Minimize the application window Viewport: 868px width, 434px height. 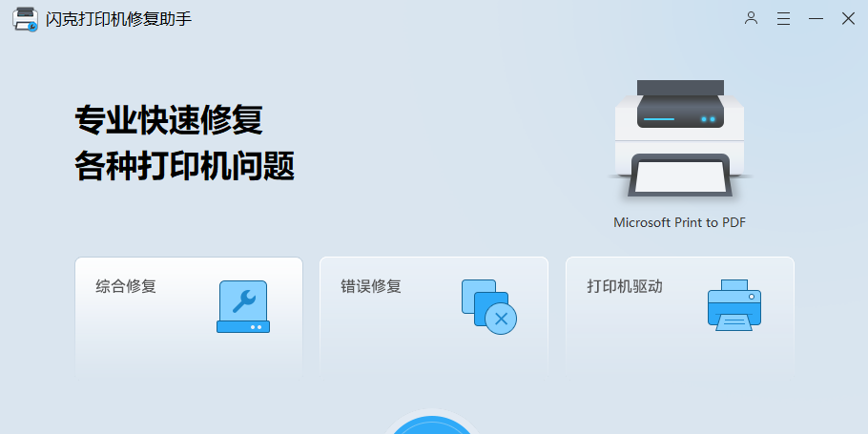[816, 18]
